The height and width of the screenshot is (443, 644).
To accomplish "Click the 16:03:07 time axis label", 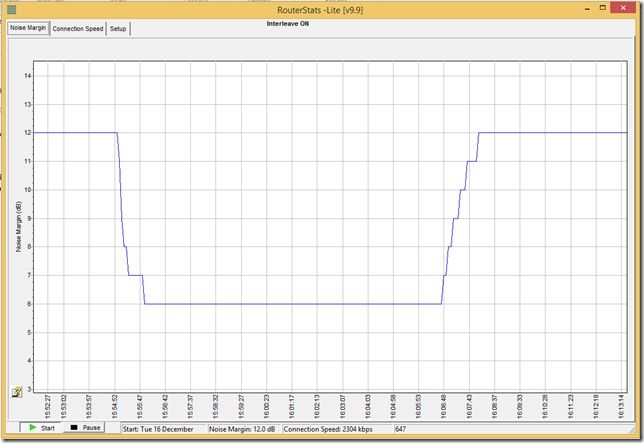I will point(343,407).
